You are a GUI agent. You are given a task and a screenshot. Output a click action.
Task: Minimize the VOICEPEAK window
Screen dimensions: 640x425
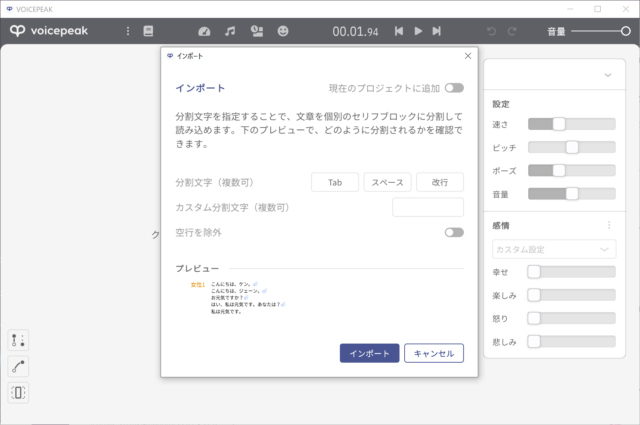570,9
